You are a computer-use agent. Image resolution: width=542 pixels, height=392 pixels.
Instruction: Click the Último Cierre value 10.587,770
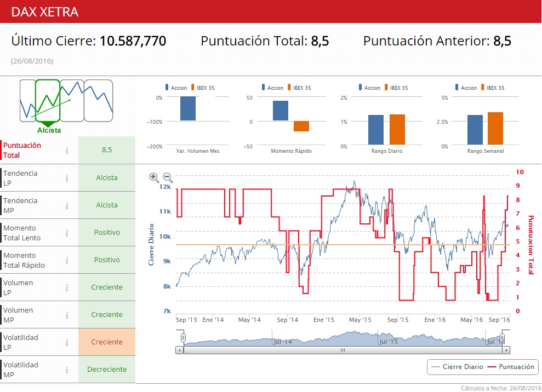(x=133, y=41)
